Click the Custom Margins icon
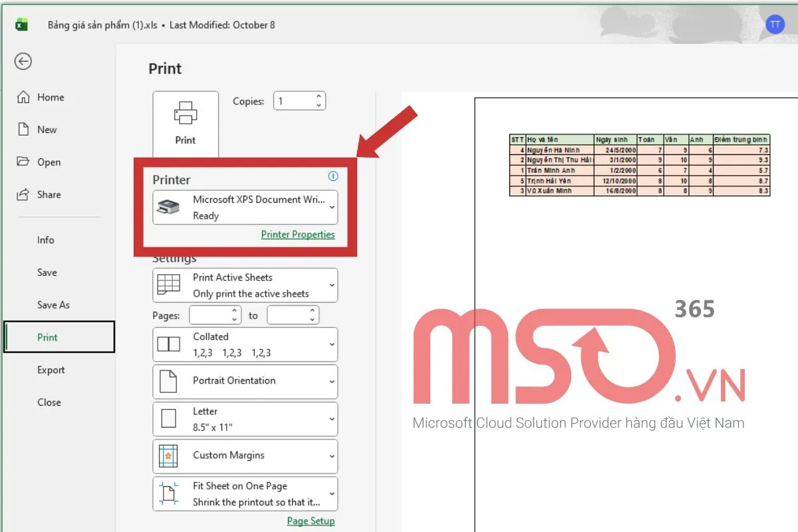The width and height of the screenshot is (798, 532). (x=169, y=456)
